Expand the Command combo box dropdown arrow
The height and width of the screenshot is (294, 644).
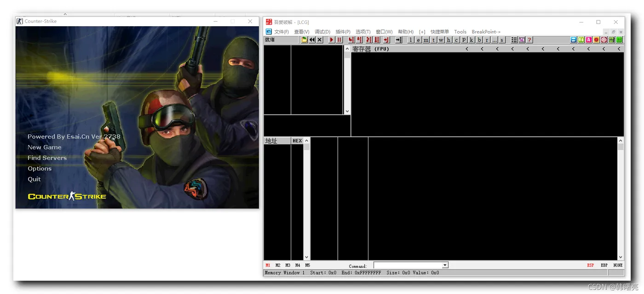point(445,265)
